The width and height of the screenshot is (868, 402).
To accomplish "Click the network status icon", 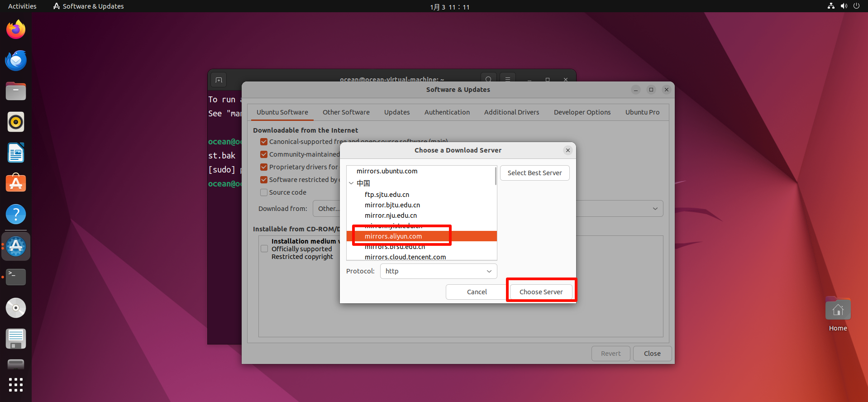I will [x=831, y=6].
